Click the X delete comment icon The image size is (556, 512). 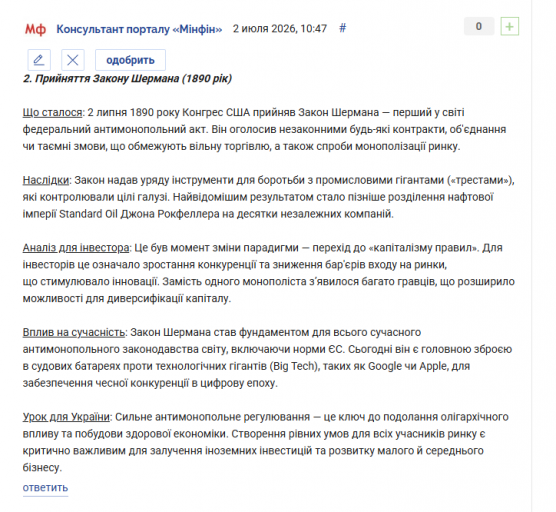click(73, 60)
